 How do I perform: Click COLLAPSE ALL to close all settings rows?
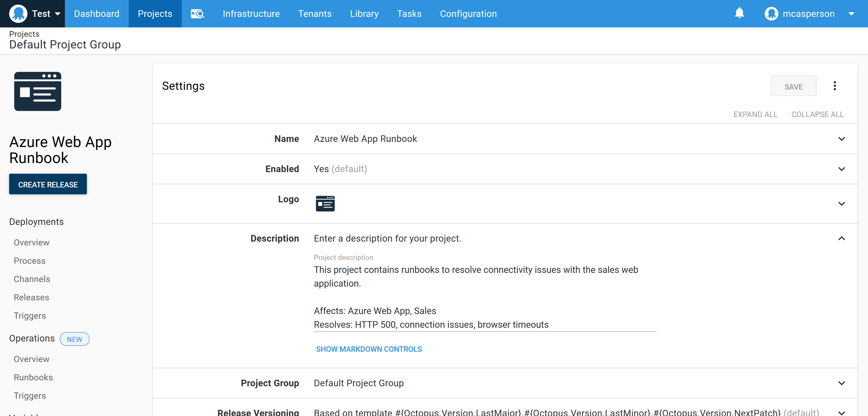tap(817, 114)
